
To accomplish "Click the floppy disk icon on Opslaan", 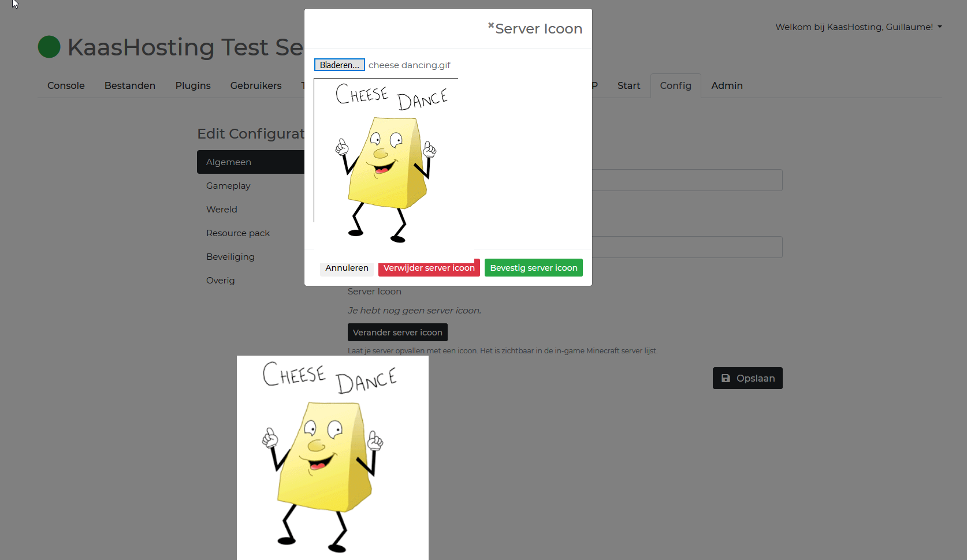I will tap(726, 378).
